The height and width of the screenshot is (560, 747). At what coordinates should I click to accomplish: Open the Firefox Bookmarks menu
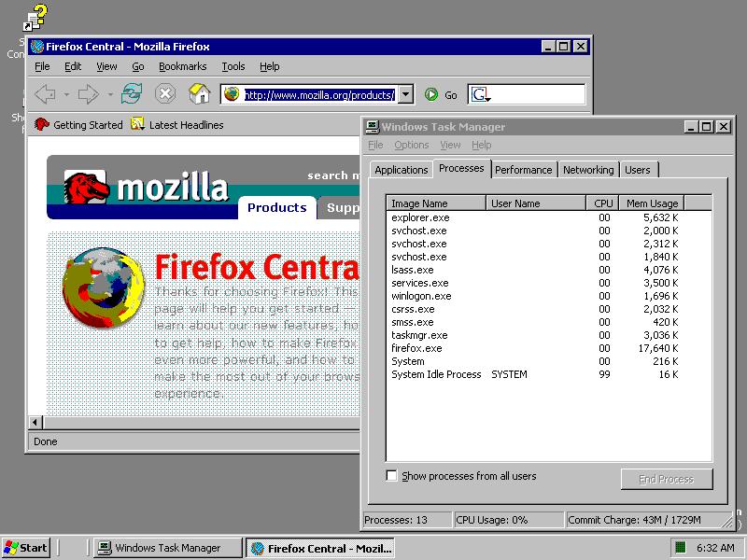(x=183, y=66)
